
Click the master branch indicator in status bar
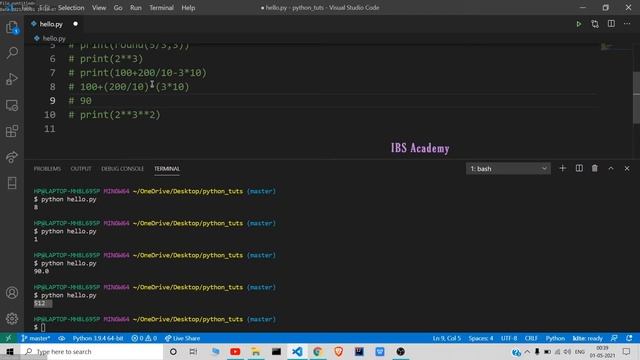[36, 338]
